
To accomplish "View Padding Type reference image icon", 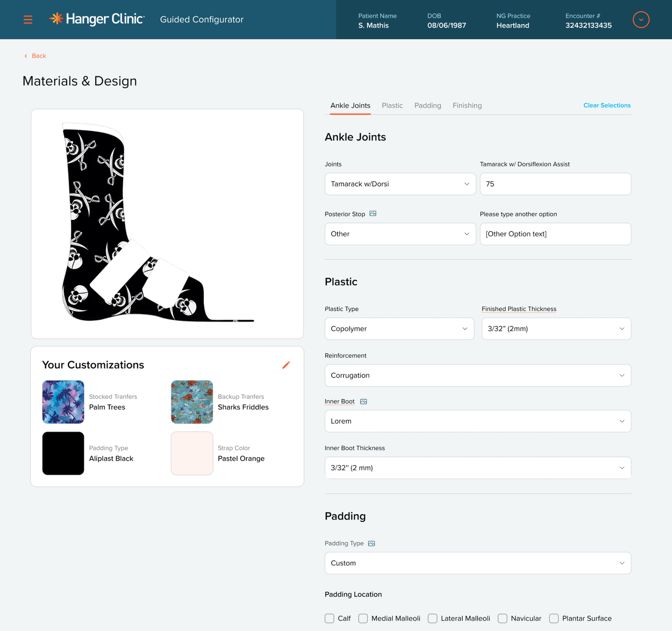I will click(x=371, y=543).
